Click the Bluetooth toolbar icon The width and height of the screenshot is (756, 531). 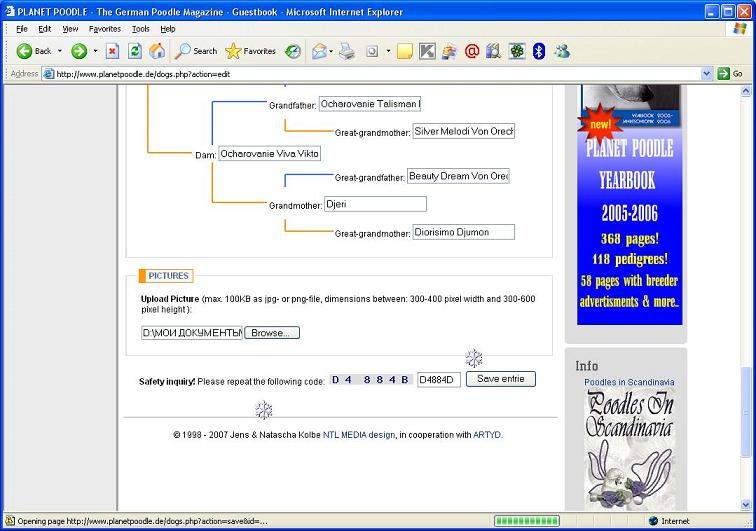539,51
